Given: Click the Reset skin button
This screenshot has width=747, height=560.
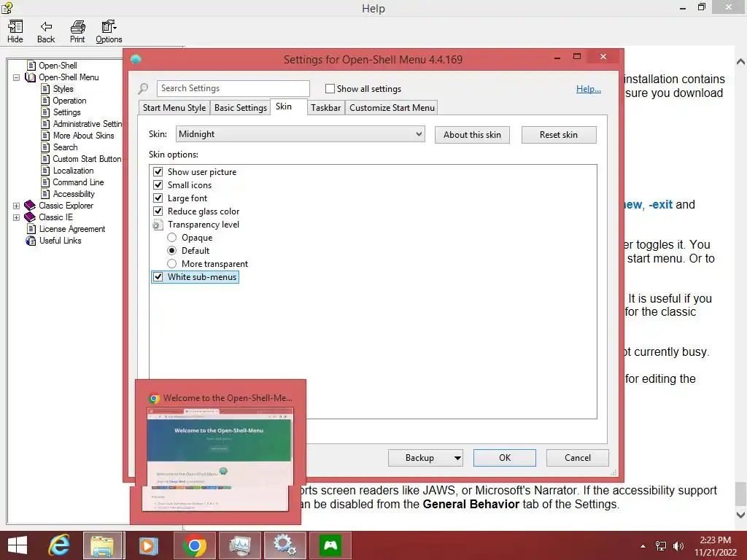Looking at the screenshot, I should [x=559, y=135].
